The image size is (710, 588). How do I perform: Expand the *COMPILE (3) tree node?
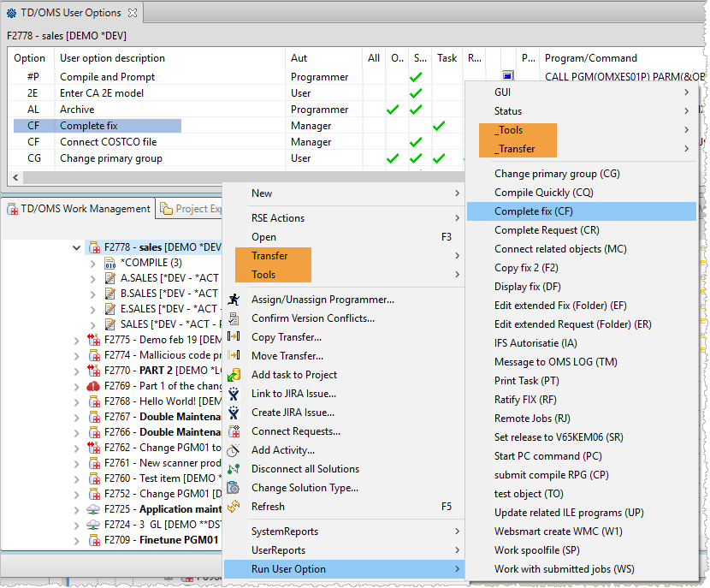click(93, 263)
